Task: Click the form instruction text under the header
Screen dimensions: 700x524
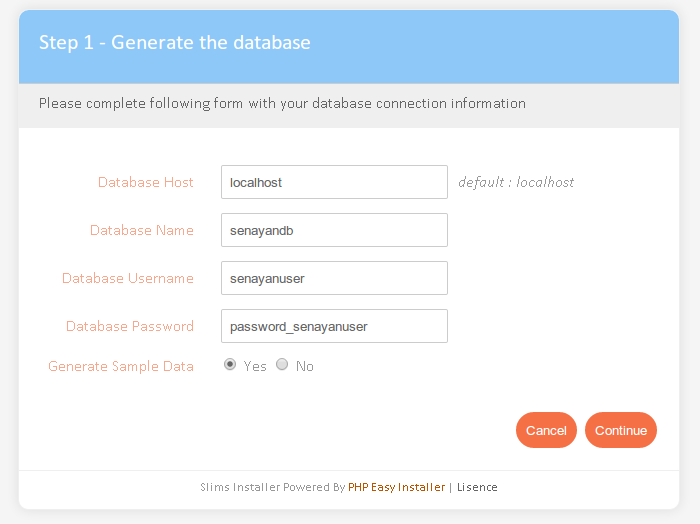Action: [x=282, y=104]
